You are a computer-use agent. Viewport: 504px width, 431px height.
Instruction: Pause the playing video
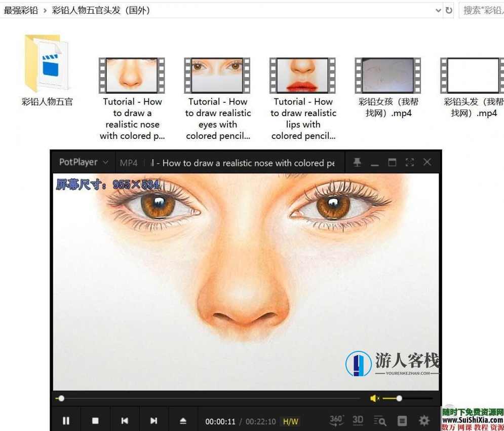66,420
